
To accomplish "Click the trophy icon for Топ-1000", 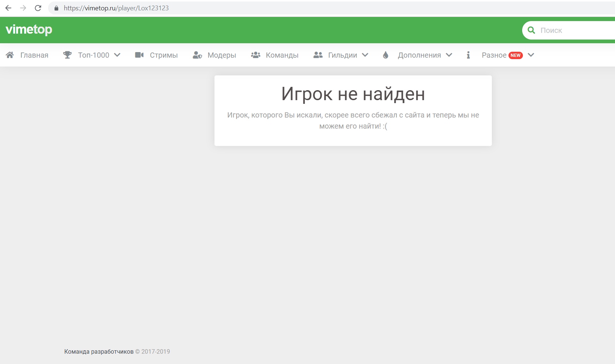I will pyautogui.click(x=67, y=55).
